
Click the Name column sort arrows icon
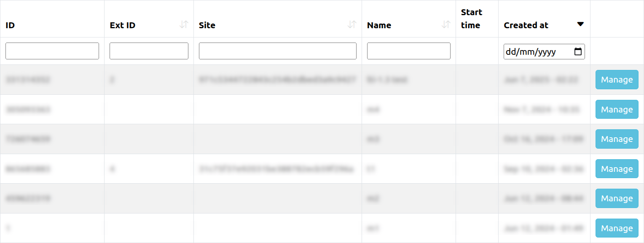click(446, 25)
